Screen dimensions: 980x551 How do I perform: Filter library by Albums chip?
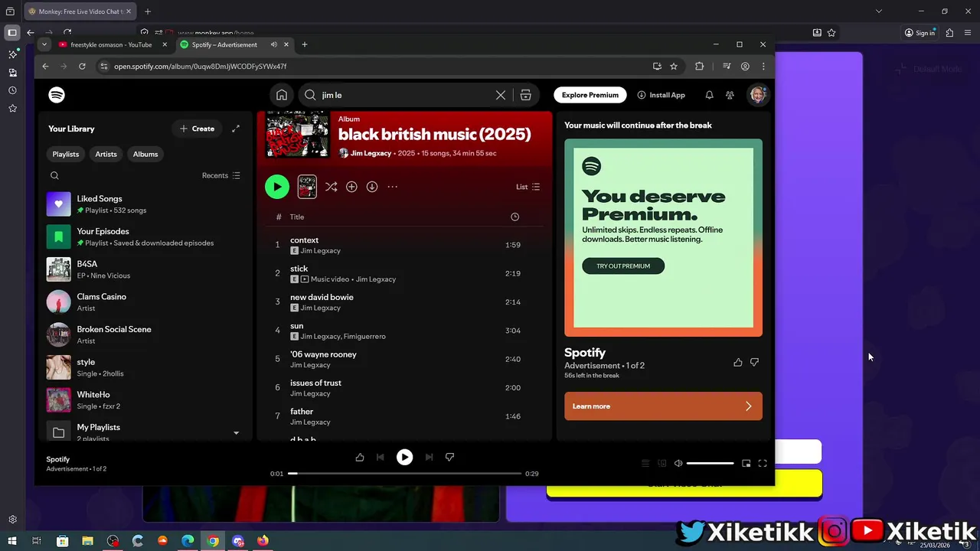[x=145, y=154]
